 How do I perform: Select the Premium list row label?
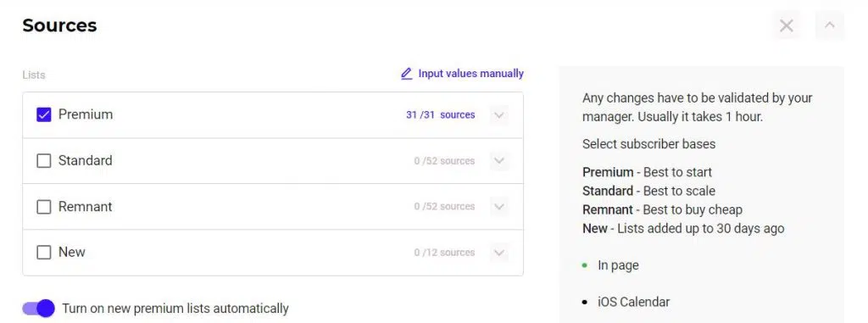(x=86, y=114)
